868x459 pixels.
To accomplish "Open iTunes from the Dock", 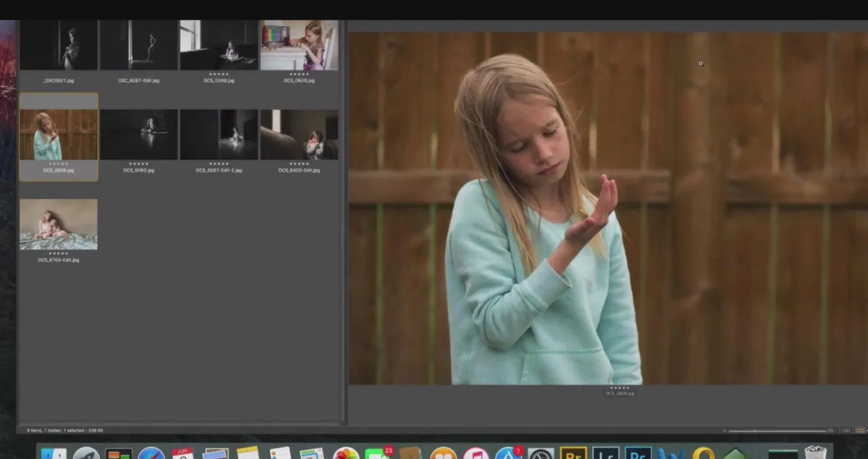I will 476,453.
